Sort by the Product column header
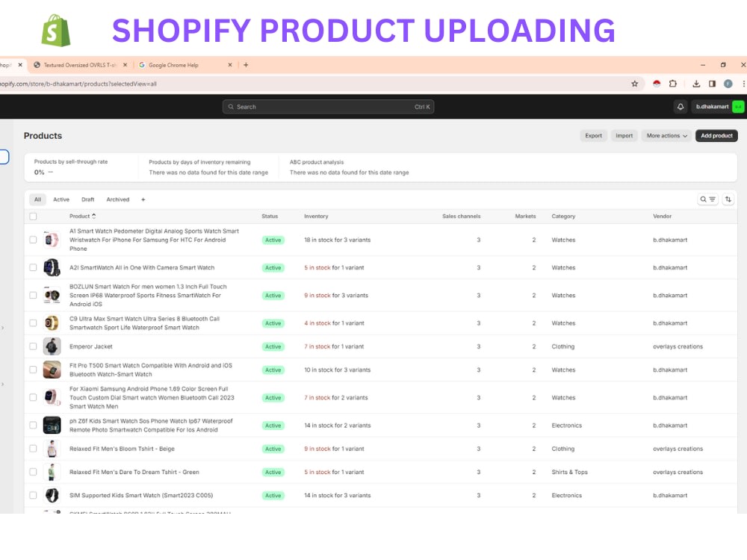Screen dimensions: 747x560 [82, 217]
